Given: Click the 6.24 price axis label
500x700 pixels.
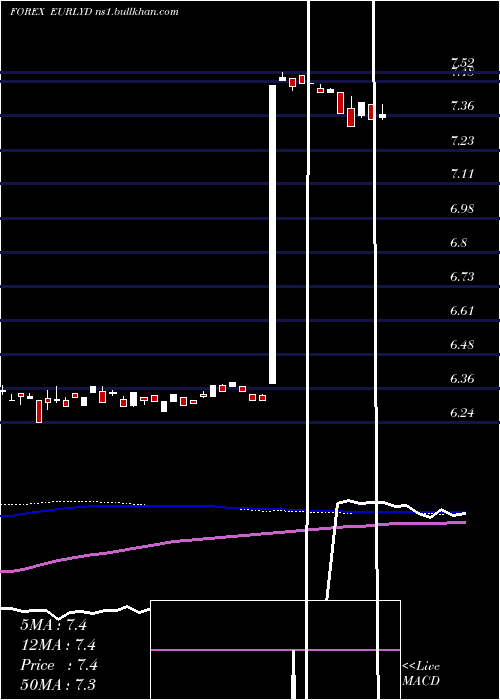Looking at the screenshot, I should (462, 412).
